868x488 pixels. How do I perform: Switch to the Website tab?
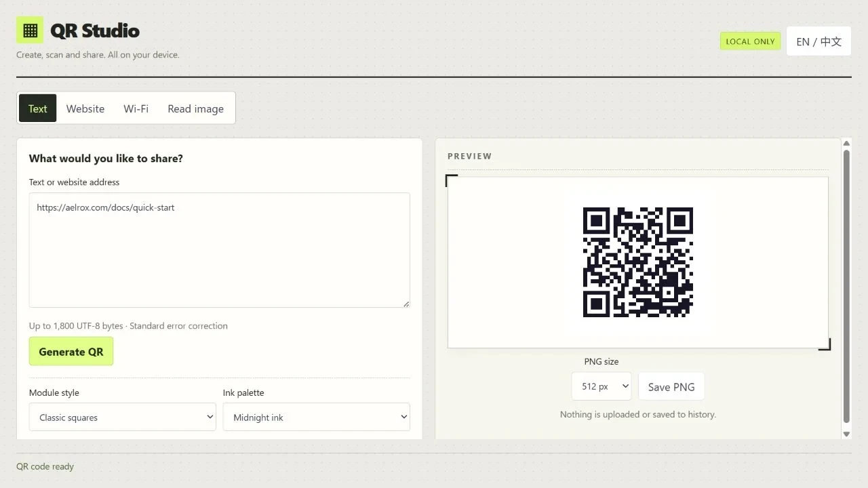tap(85, 108)
